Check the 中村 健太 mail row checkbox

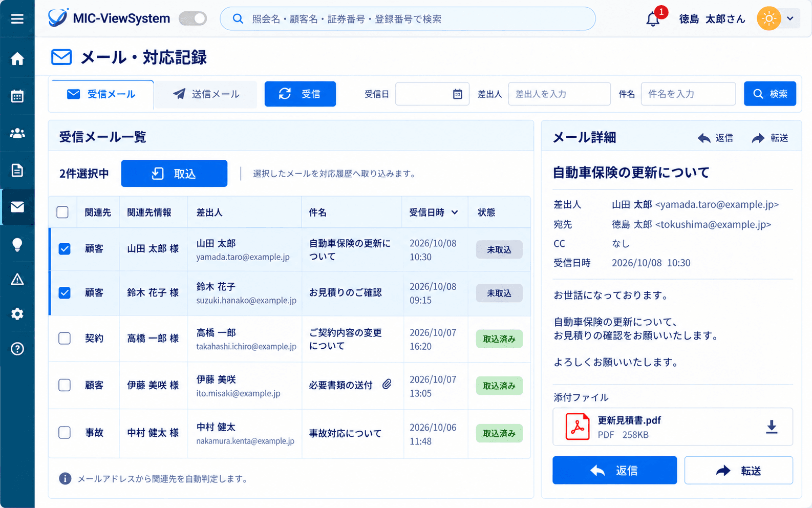[65, 433]
